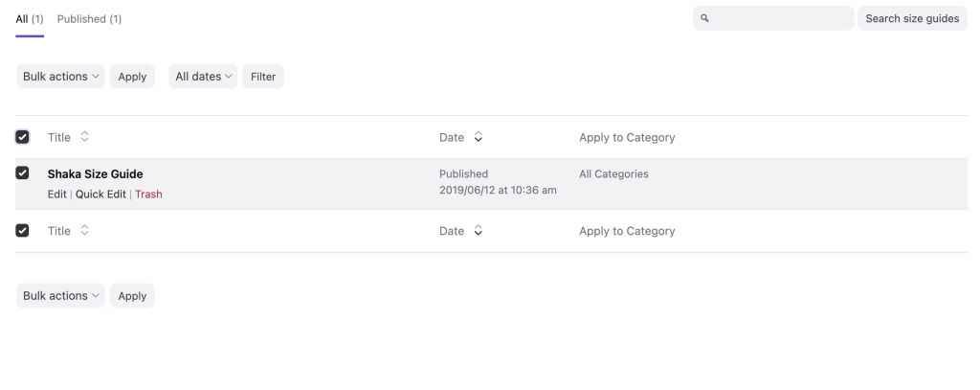
Task: Open the Shaka Size Guide title link
Action: coord(95,174)
